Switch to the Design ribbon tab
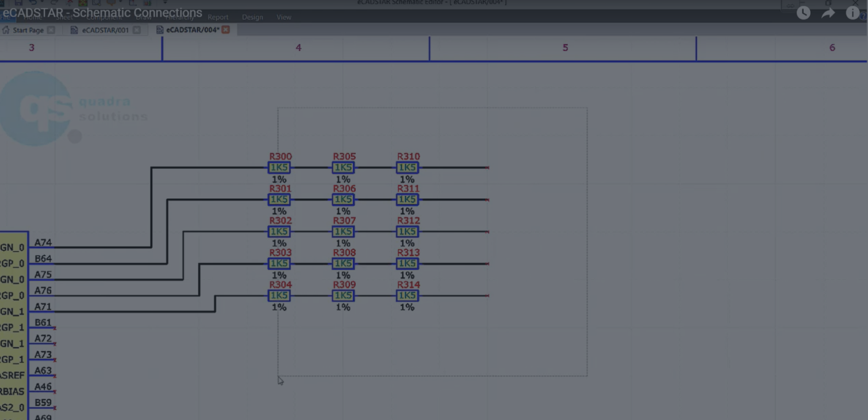 tap(252, 17)
